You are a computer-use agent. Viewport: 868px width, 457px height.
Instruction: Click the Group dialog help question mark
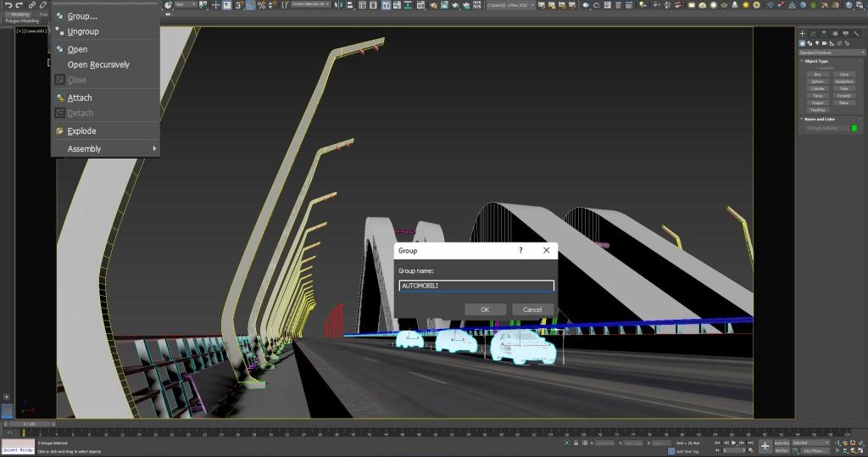pyautogui.click(x=520, y=250)
